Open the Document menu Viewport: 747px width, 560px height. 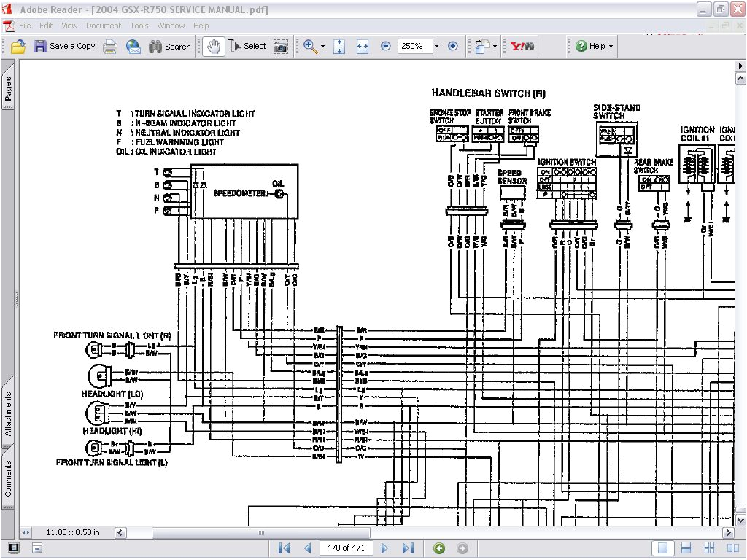[x=103, y=25]
